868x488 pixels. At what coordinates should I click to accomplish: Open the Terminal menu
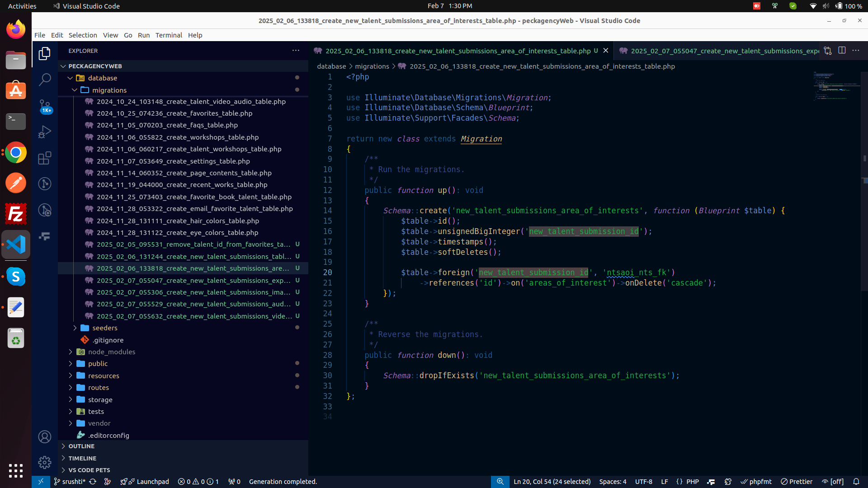click(169, 35)
